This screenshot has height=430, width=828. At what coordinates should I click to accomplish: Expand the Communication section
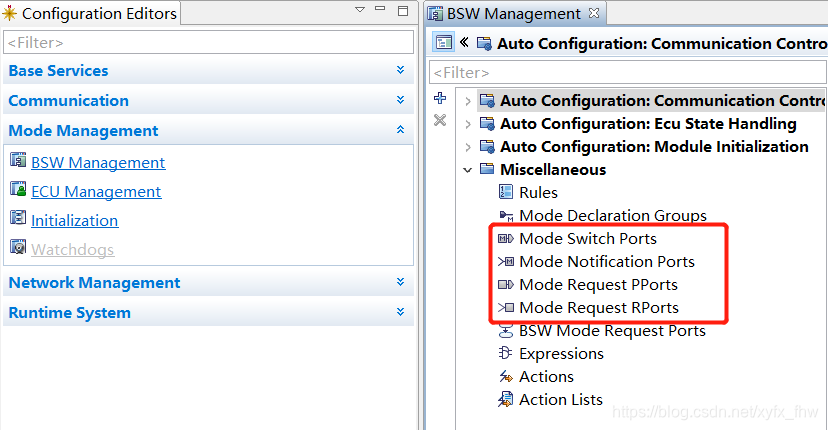[x=400, y=100]
